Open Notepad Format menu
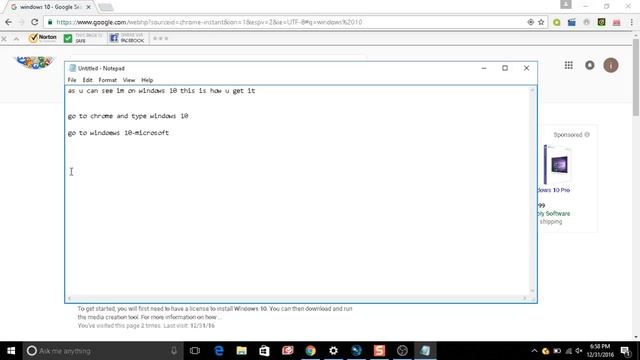640x360 pixels. click(x=107, y=80)
